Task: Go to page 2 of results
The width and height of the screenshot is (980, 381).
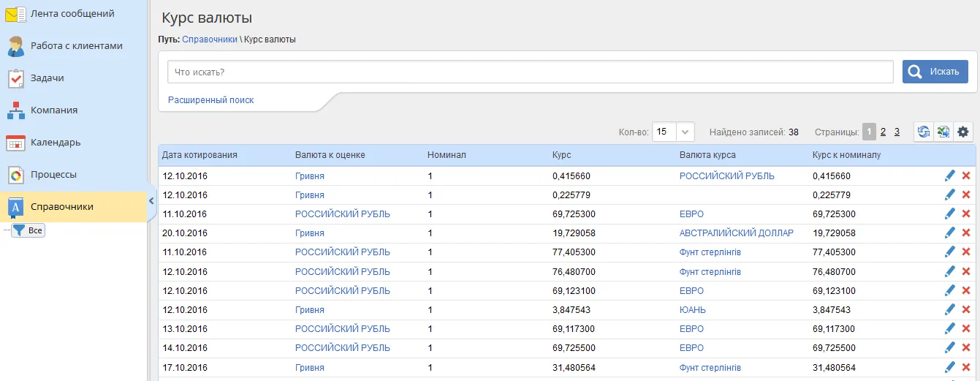Action: click(x=883, y=132)
